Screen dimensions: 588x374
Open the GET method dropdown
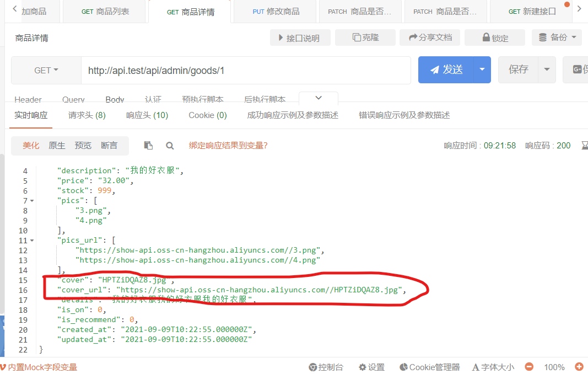(x=46, y=70)
